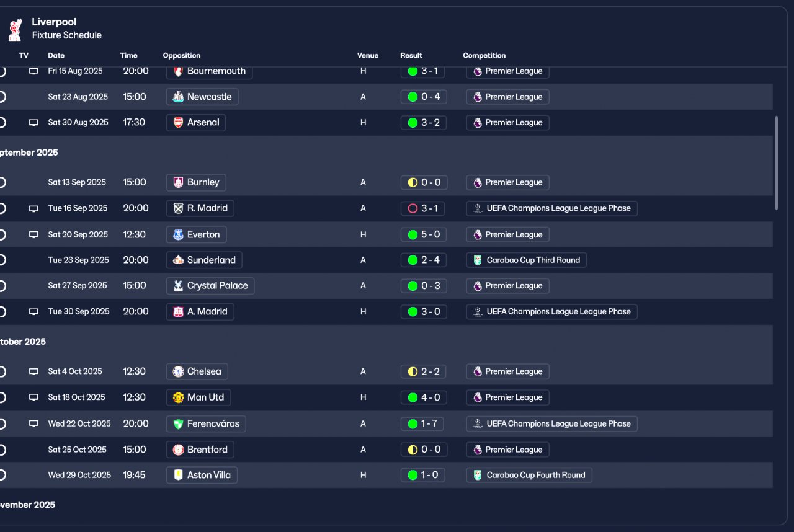
Task: Click the Sunderland club badge
Action: pos(178,260)
